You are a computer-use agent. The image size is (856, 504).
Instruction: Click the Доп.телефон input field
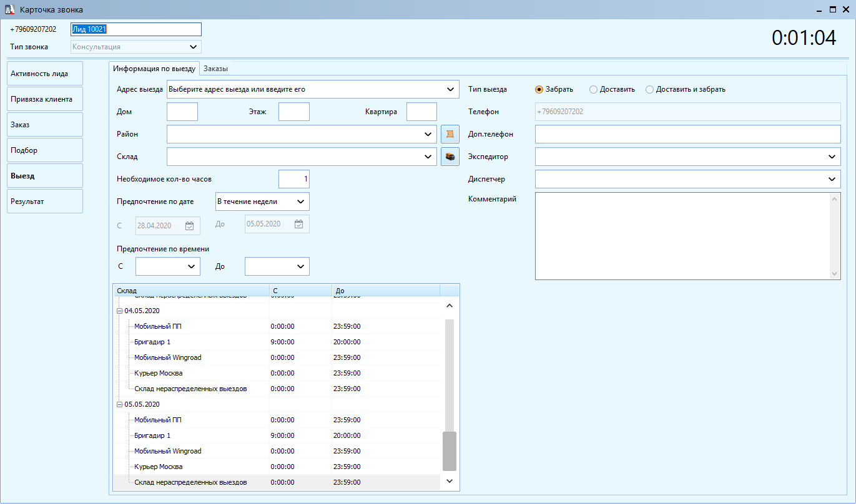tap(688, 134)
